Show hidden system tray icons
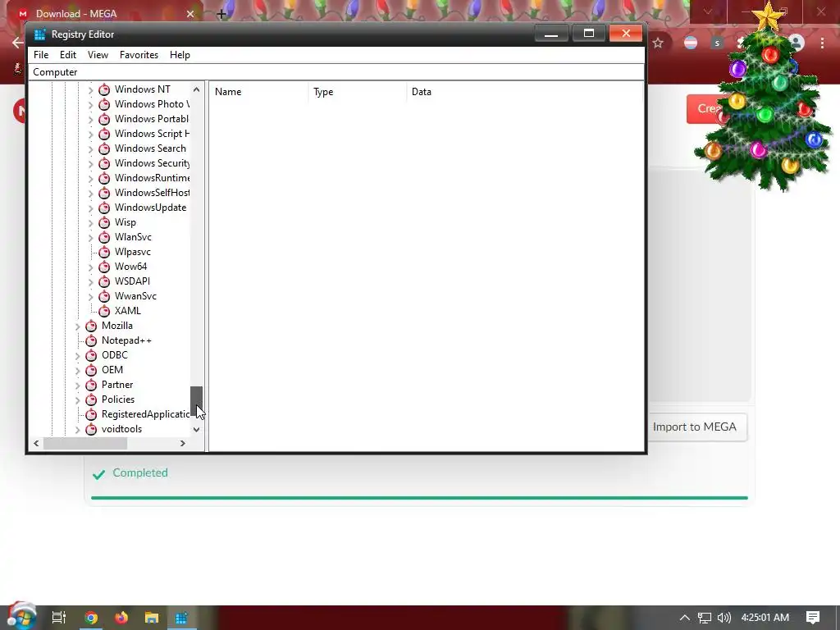The width and height of the screenshot is (840, 630). pos(685,618)
